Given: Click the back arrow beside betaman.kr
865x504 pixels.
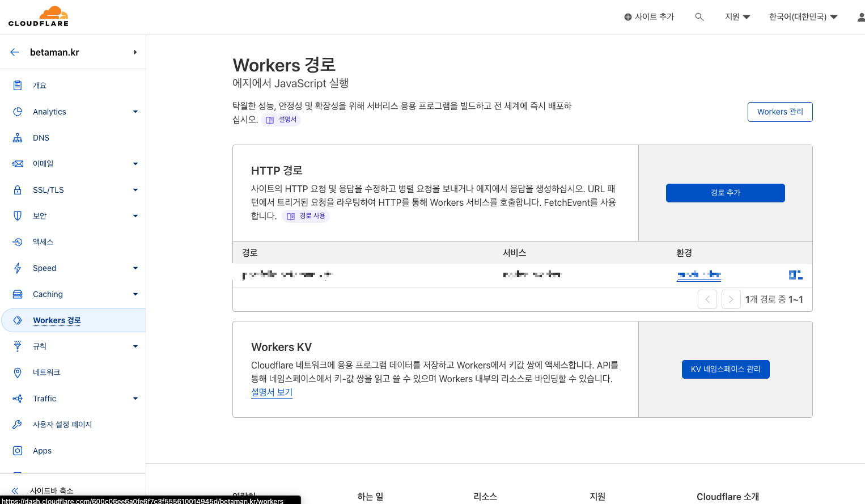Looking at the screenshot, I should tap(15, 52).
